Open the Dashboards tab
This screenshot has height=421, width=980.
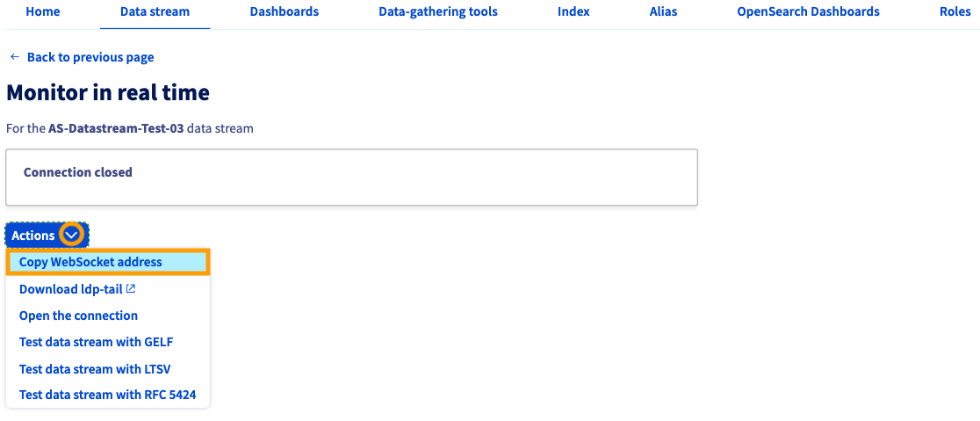point(285,12)
